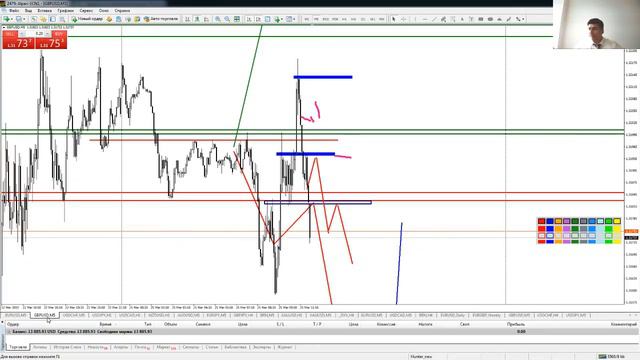640x360 pixels.
Task: Open the История Счета terminal tab
Action: pyautogui.click(x=67, y=347)
